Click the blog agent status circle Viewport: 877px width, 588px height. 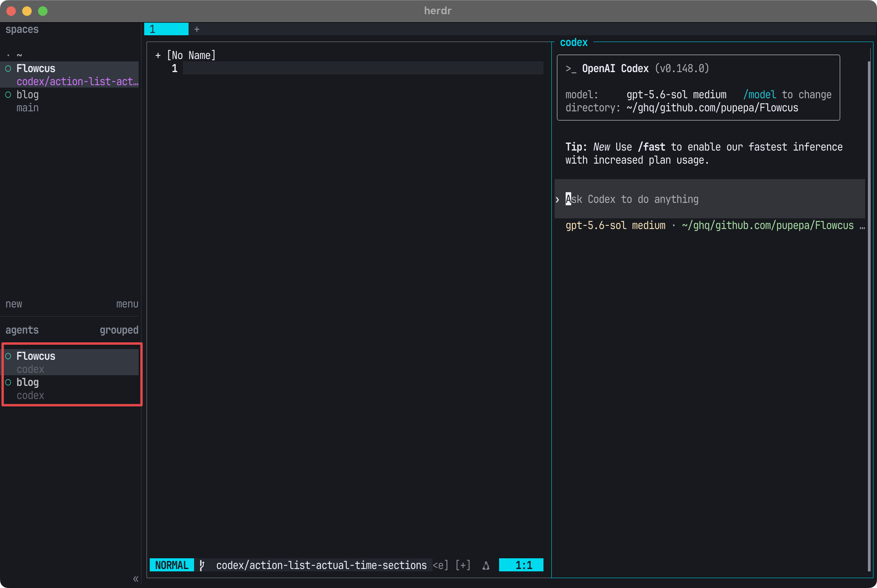pos(8,382)
